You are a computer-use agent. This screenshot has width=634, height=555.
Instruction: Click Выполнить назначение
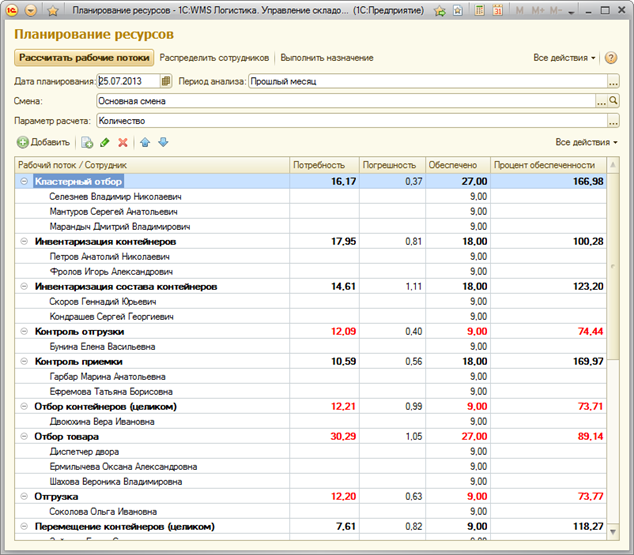[x=327, y=58]
